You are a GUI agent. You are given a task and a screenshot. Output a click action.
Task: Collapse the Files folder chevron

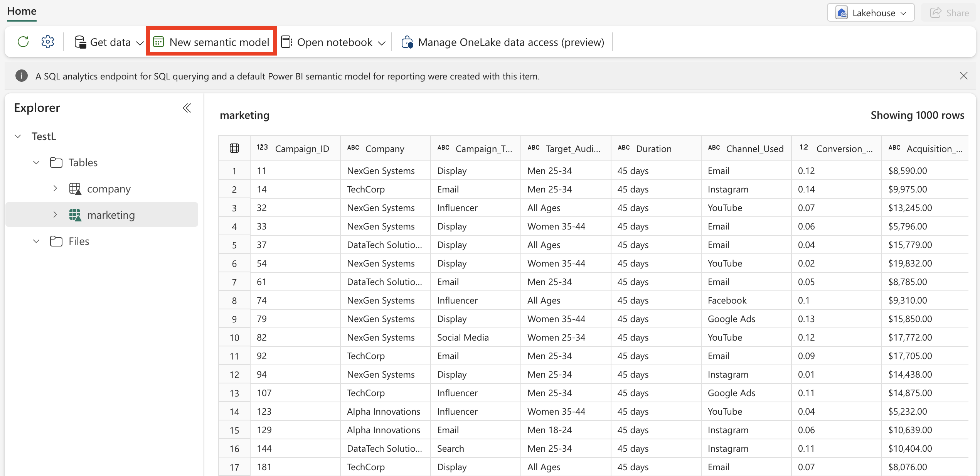click(36, 241)
